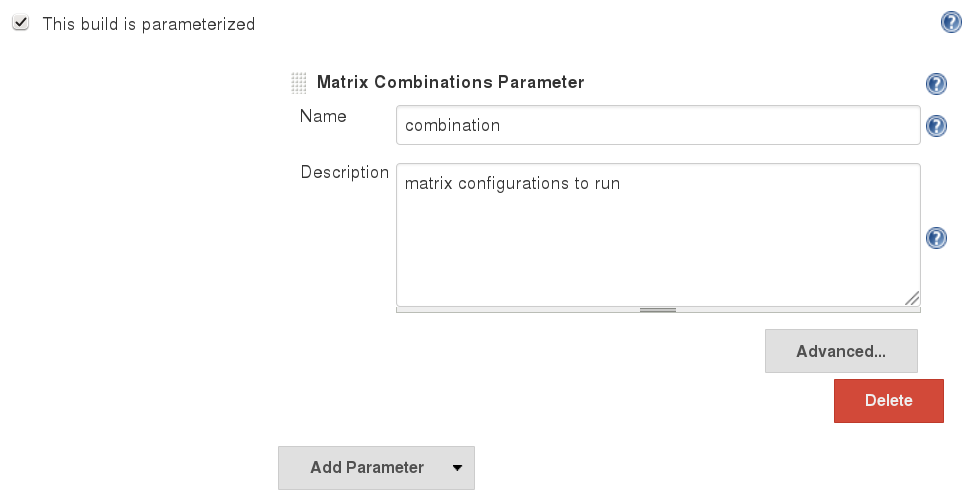Click the 'Description' field label

tap(344, 172)
